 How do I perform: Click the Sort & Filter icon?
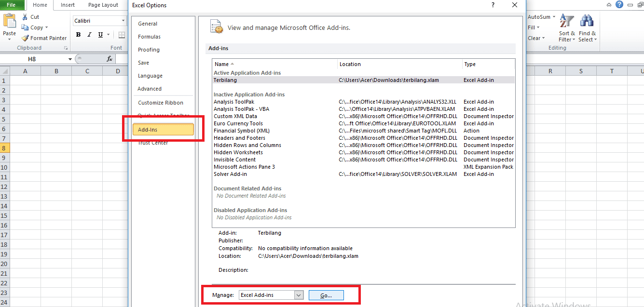click(567, 22)
